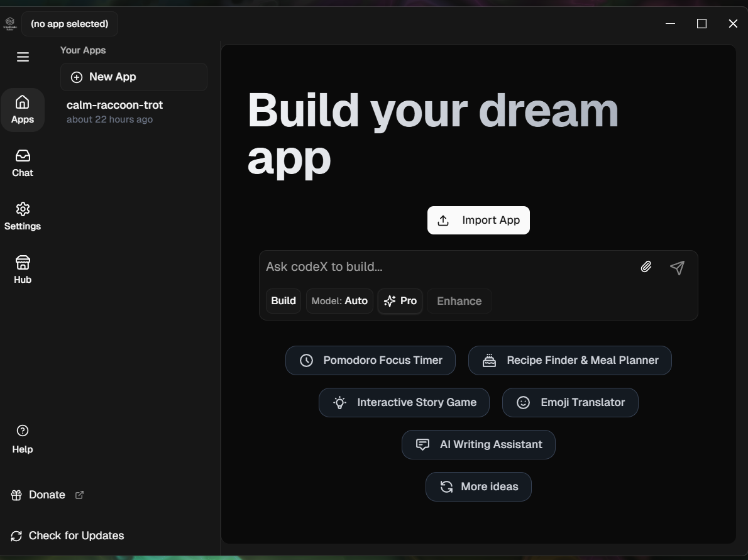Select the Emoji Translator idea
The height and width of the screenshot is (560, 748).
[x=570, y=403]
